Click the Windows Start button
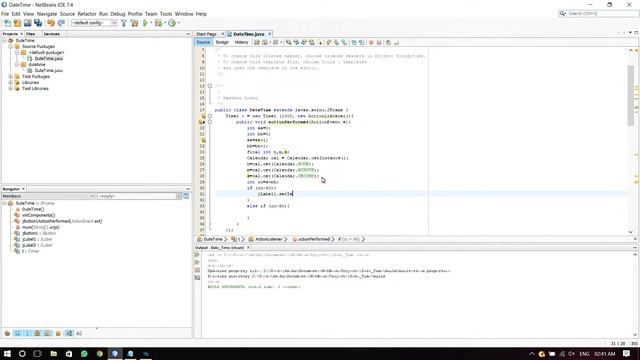Image resolution: width=640 pixels, height=360 pixels. (x=7, y=354)
